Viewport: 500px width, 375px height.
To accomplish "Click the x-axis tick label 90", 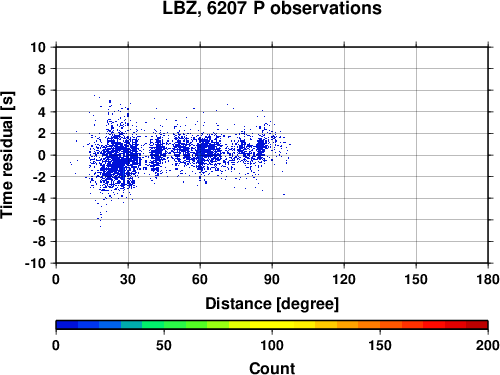I will pos(272,279).
